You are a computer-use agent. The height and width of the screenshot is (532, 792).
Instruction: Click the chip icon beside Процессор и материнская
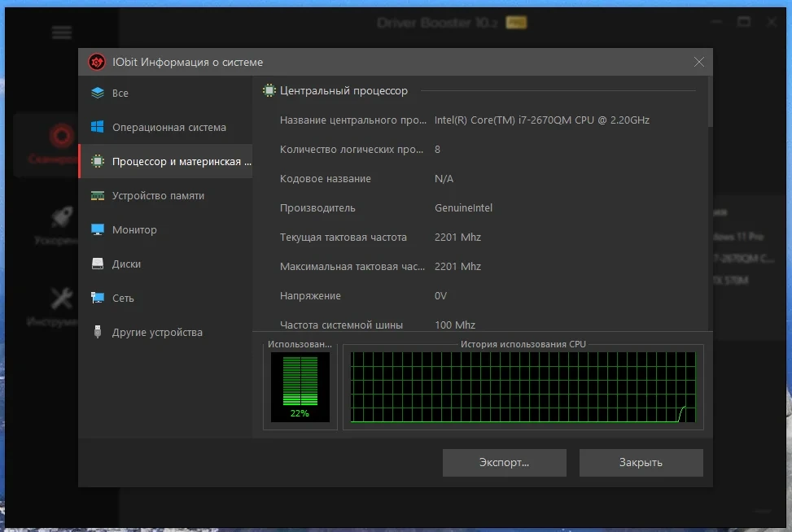(x=98, y=161)
